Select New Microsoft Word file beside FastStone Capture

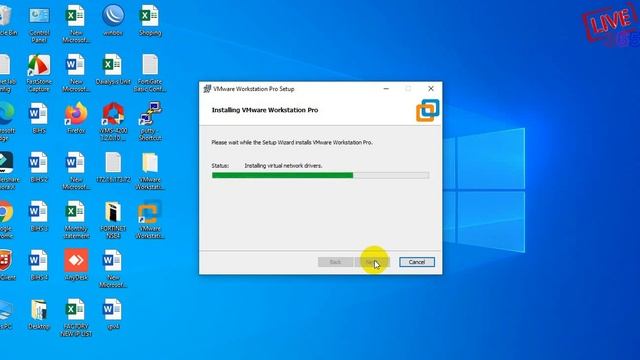pyautogui.click(x=76, y=73)
